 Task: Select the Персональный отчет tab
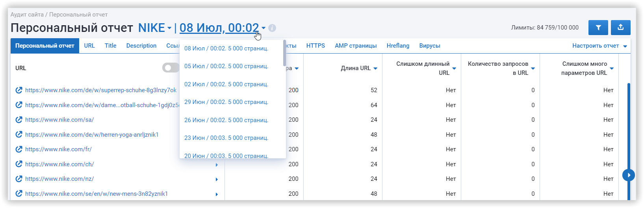(45, 46)
